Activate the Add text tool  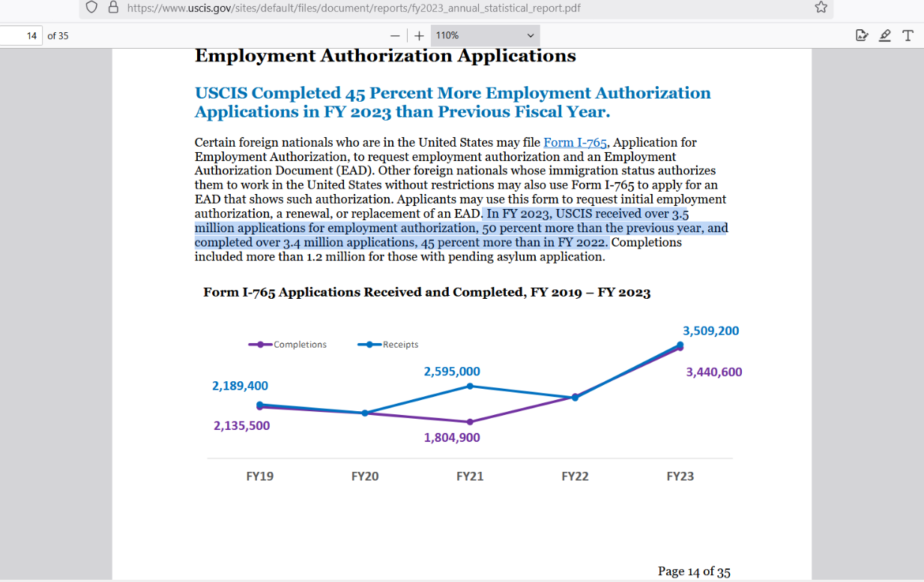click(x=908, y=35)
